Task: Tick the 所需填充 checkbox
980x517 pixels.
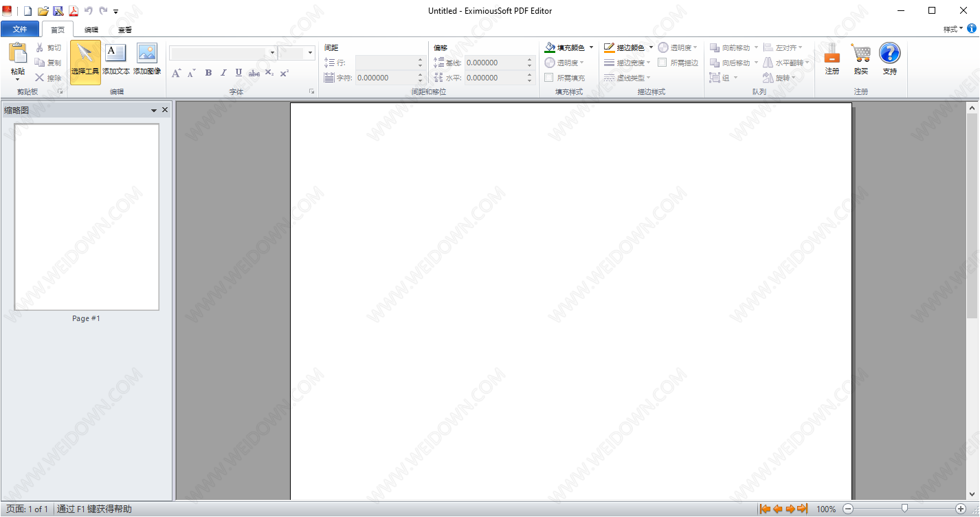Action: pyautogui.click(x=549, y=78)
